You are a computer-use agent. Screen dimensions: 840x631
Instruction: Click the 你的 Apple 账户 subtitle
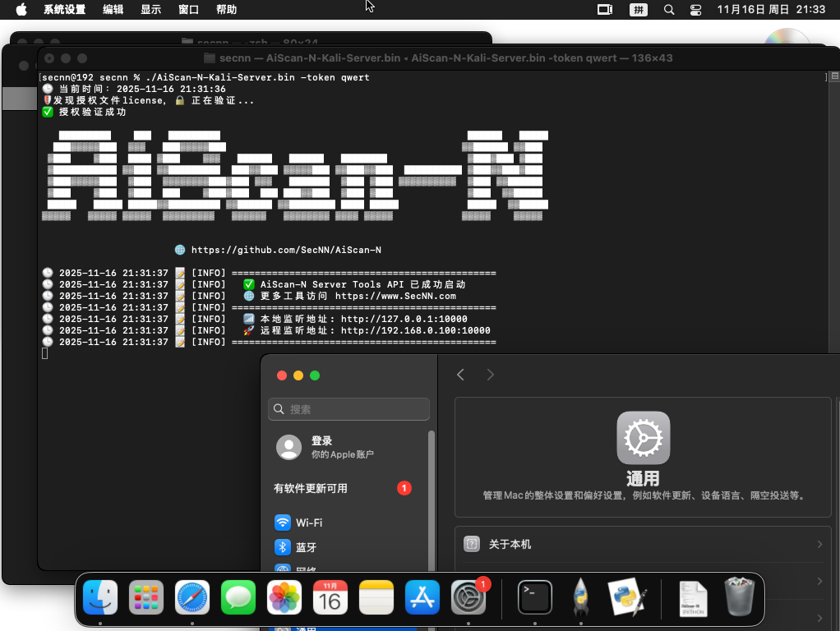point(343,454)
